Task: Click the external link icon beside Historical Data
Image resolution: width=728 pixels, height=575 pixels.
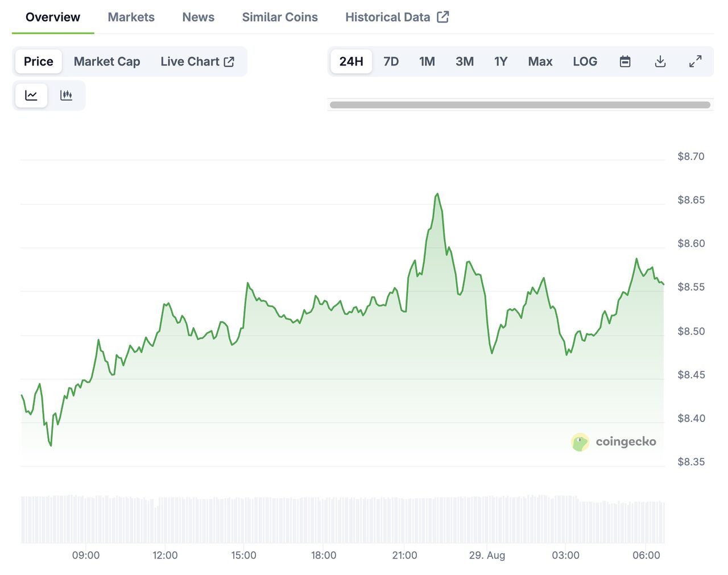Action: click(x=443, y=17)
